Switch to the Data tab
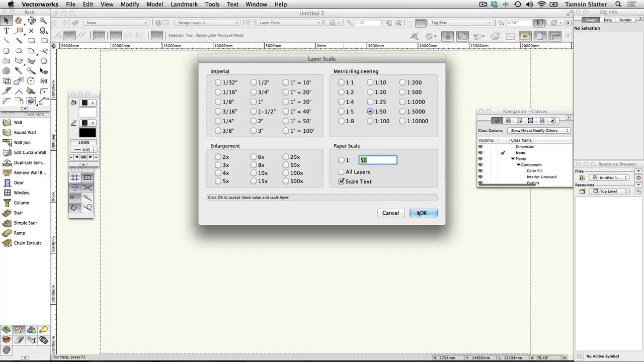The width and height of the screenshot is (644, 362). click(x=607, y=20)
